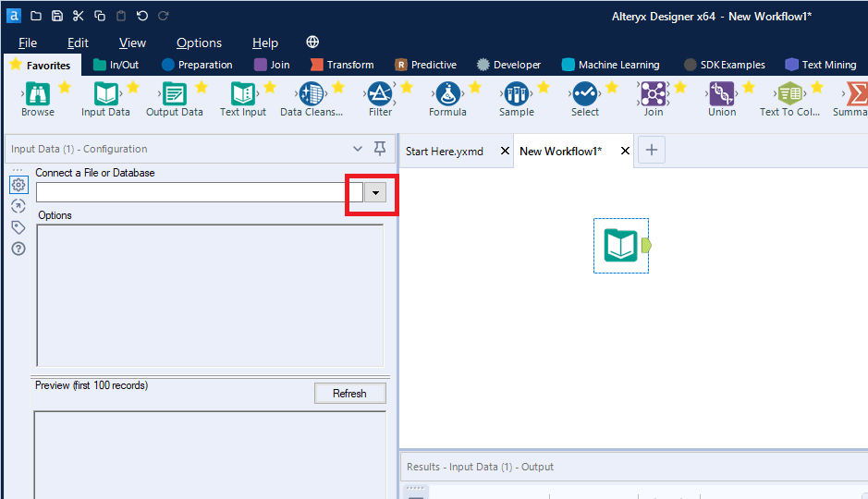Switch to Machine Learning tool category
This screenshot has height=499, width=868.
pyautogui.click(x=611, y=65)
